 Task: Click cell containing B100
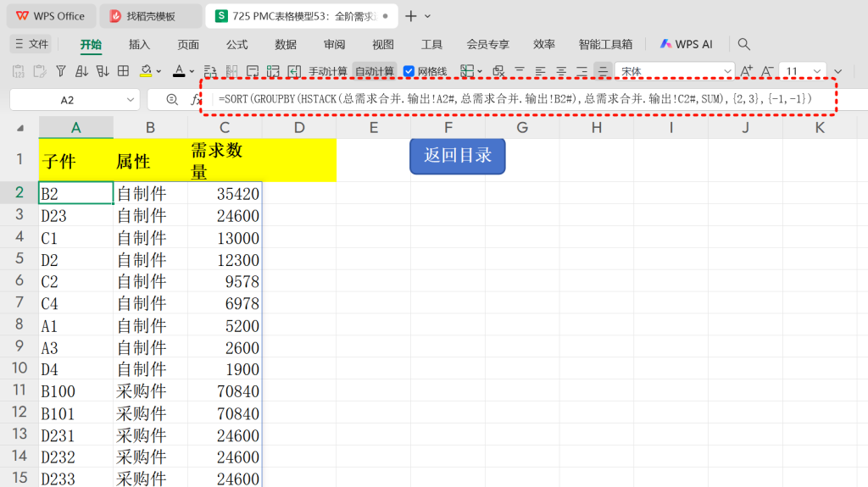pyautogui.click(x=75, y=391)
